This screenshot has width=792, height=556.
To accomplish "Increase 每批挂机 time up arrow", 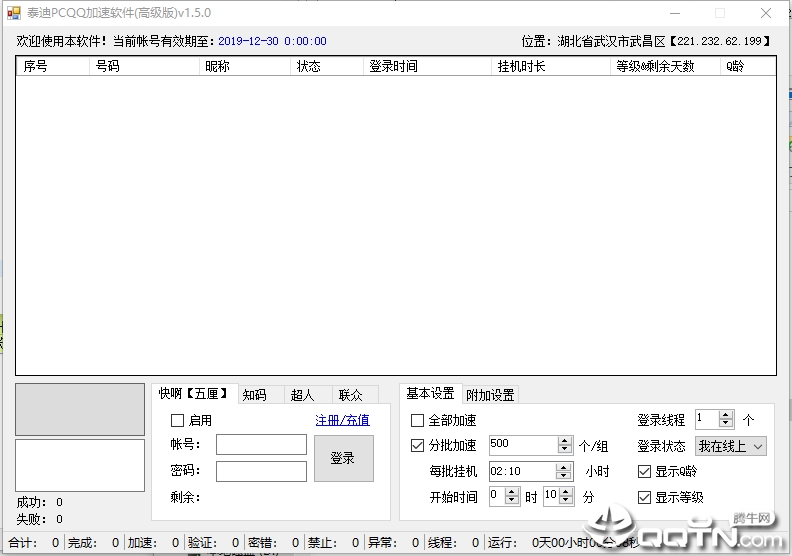I will click(563, 467).
